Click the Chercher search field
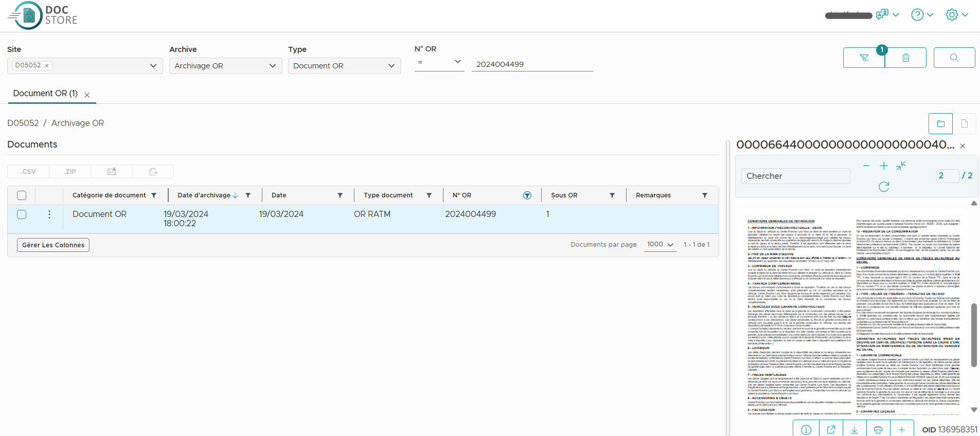The image size is (980, 436). 795,176
